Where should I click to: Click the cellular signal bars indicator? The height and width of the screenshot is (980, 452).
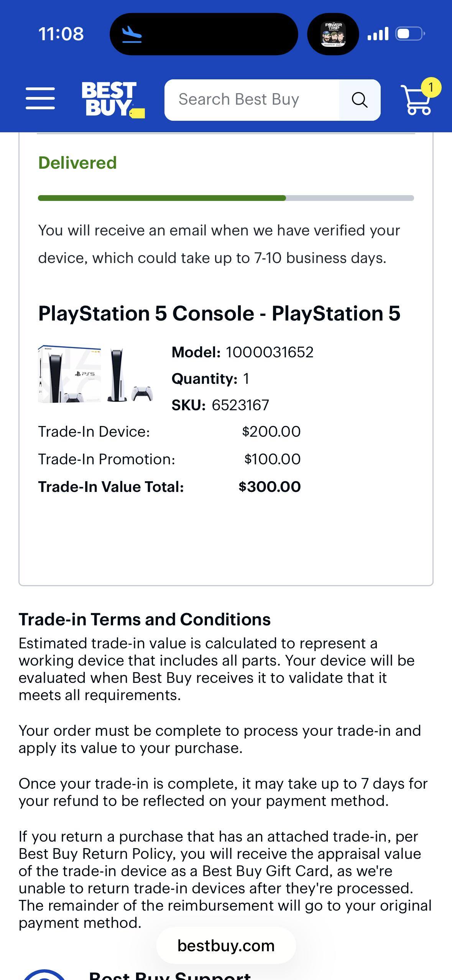coord(378,33)
